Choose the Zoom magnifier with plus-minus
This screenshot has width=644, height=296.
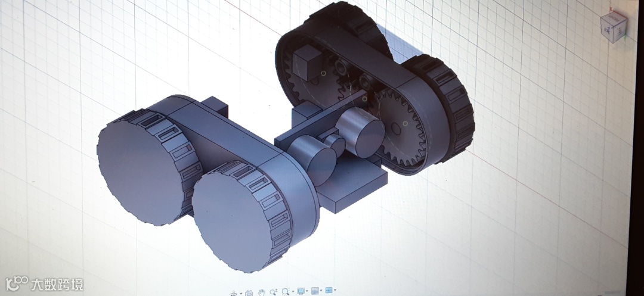tap(274, 292)
